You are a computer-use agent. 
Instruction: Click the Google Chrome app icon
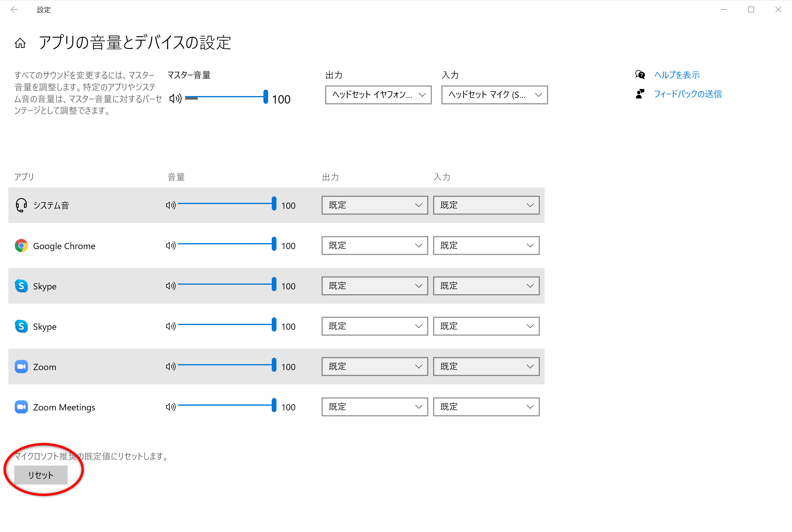tap(21, 245)
